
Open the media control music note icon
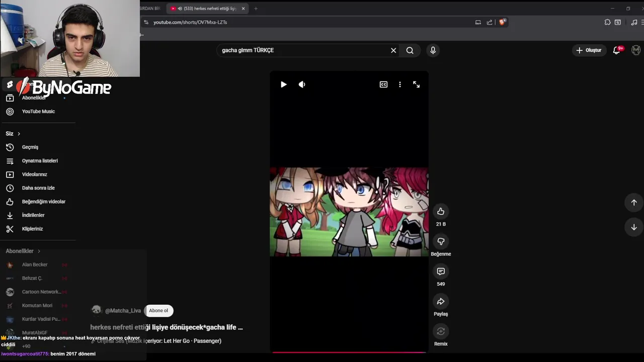634,22
